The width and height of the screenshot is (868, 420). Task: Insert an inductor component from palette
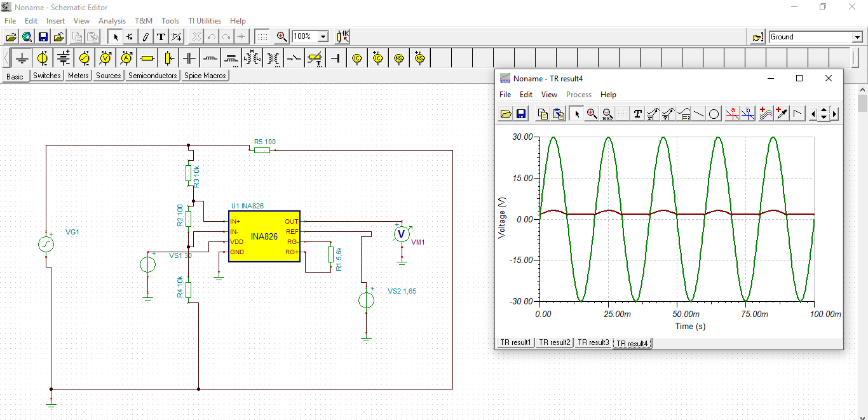210,58
